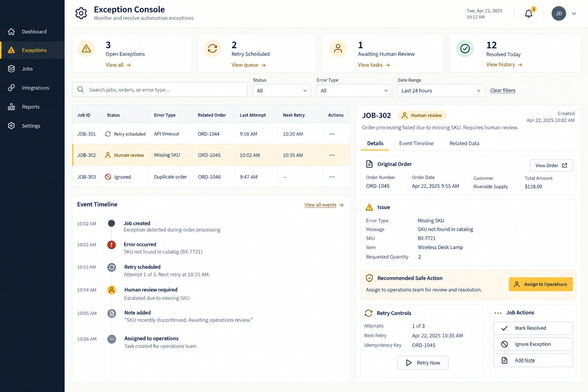Image resolution: width=588 pixels, height=392 pixels.
Task: Click the Human review required timeline marker
Action: (x=111, y=290)
